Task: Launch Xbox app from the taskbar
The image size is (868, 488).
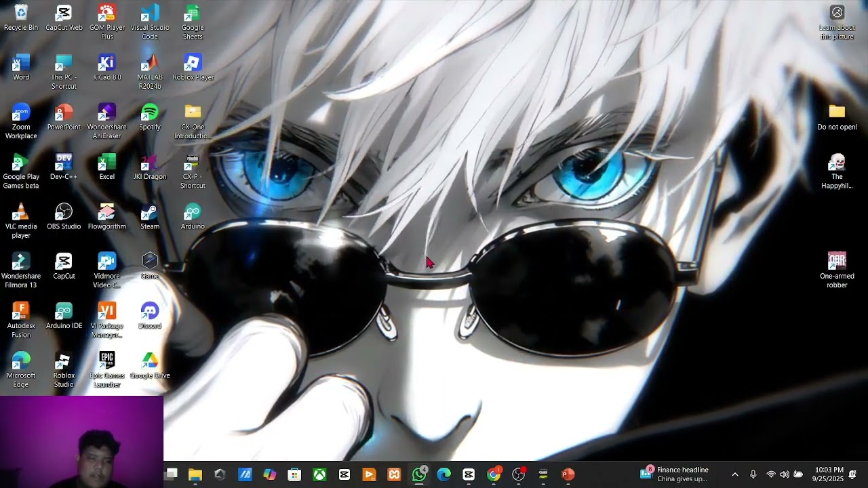Action: (319, 474)
